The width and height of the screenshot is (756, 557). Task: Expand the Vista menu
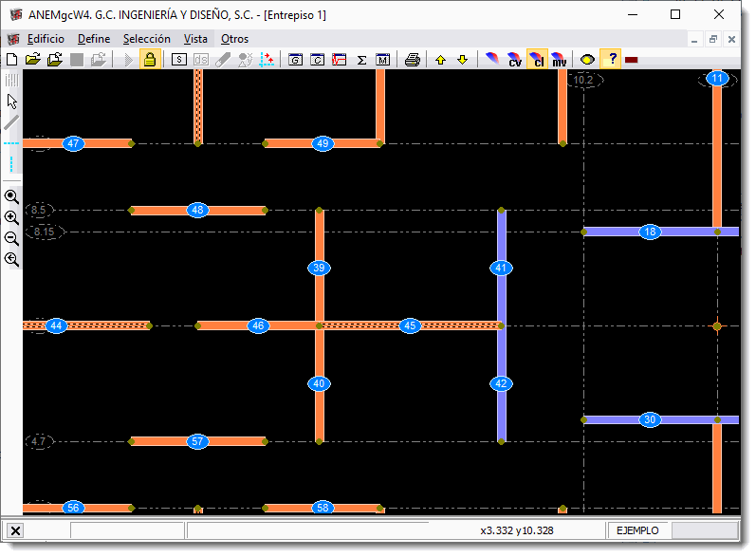(x=195, y=39)
